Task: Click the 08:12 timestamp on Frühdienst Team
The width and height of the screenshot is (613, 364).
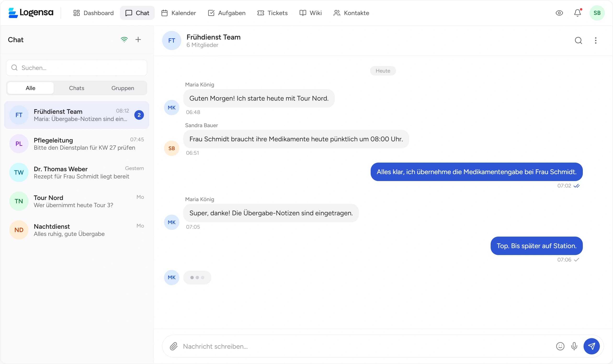Action: [x=122, y=111]
